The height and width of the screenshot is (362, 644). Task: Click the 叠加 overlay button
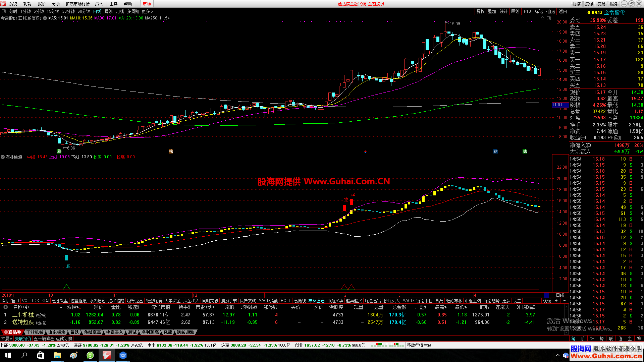492,11
